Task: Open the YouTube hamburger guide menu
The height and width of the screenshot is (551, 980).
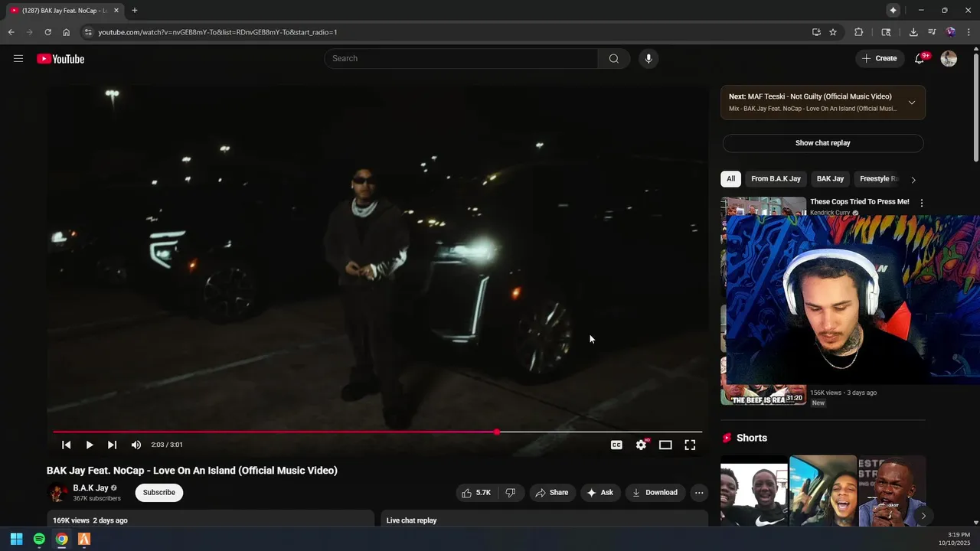Action: tap(18, 58)
